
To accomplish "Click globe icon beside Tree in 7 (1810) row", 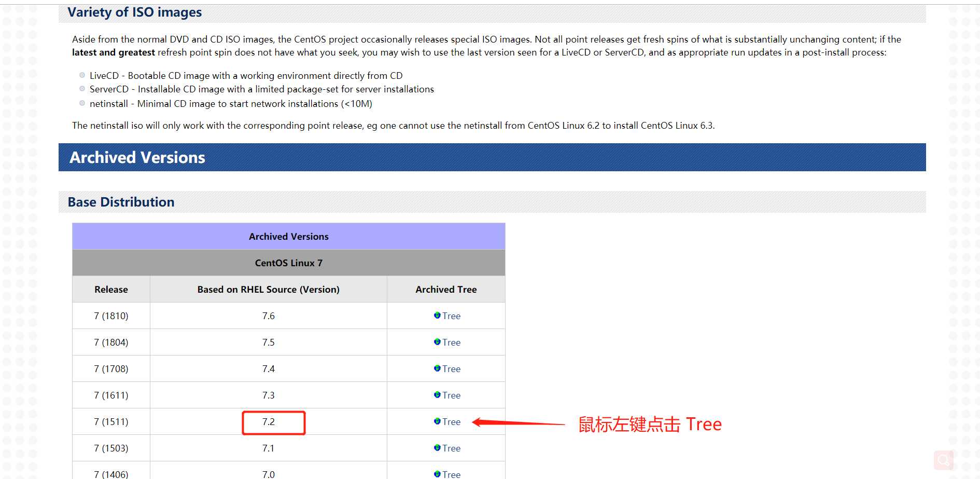I will click(437, 315).
